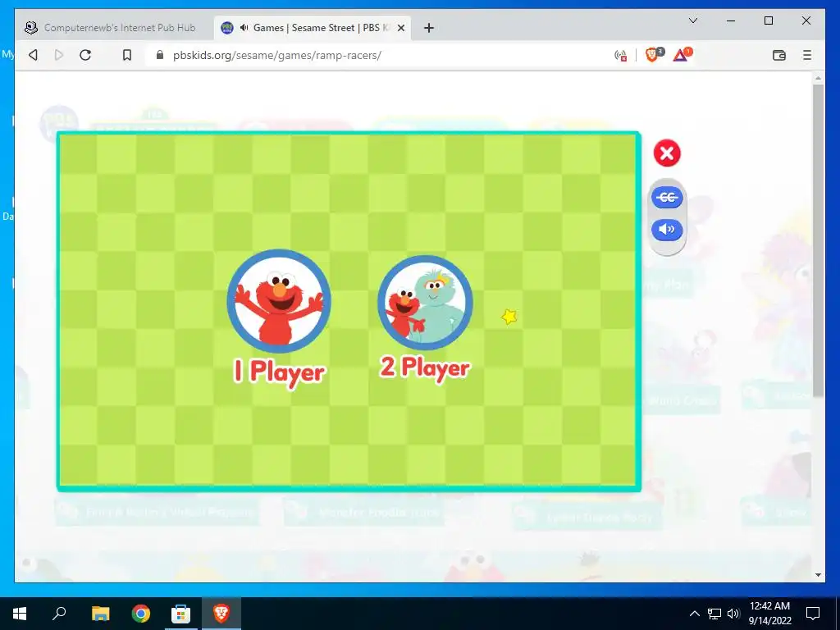This screenshot has height=630, width=840.
Task: Click the taskbar clock and date
Action: (x=769, y=614)
